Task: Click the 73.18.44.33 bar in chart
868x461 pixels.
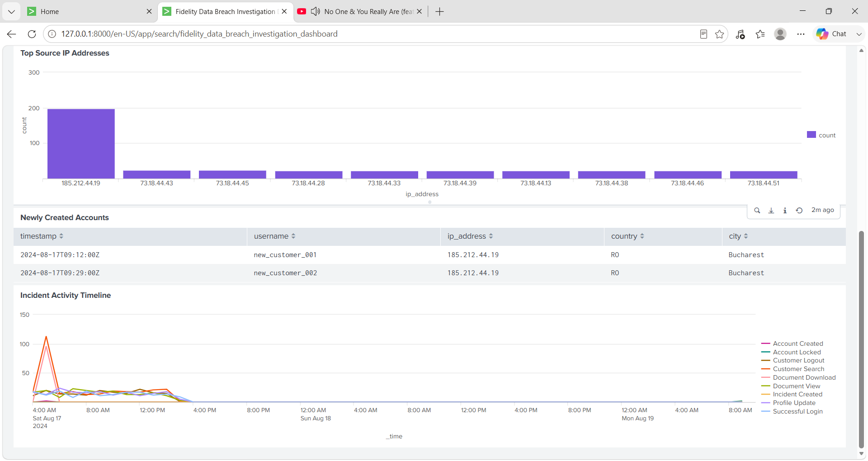Action: pos(384,175)
